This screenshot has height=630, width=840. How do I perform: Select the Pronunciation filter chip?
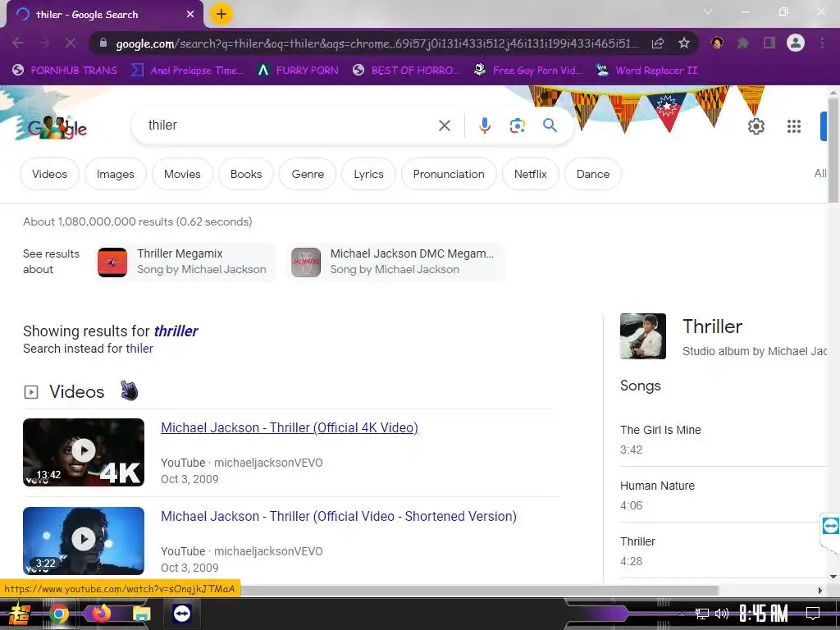[449, 174]
